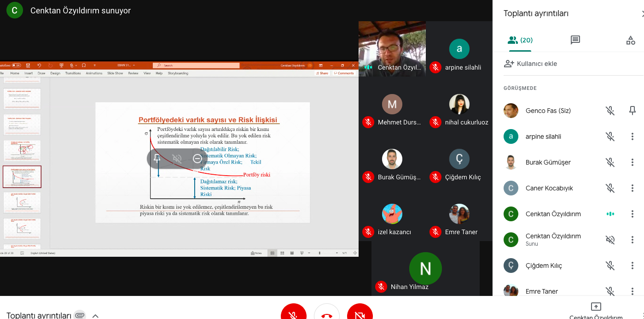Screen dimensions: 644x319
Task: Expand meeting details chevron at bottom left
Action: pyautogui.click(x=95, y=316)
